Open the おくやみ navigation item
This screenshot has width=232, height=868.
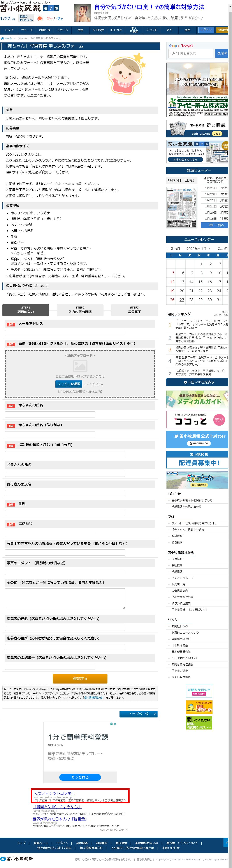[116, 30]
